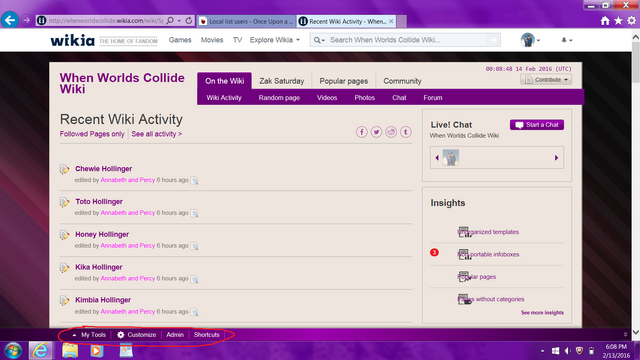
Task: Open the notifications bell dropdown
Action: [567, 40]
